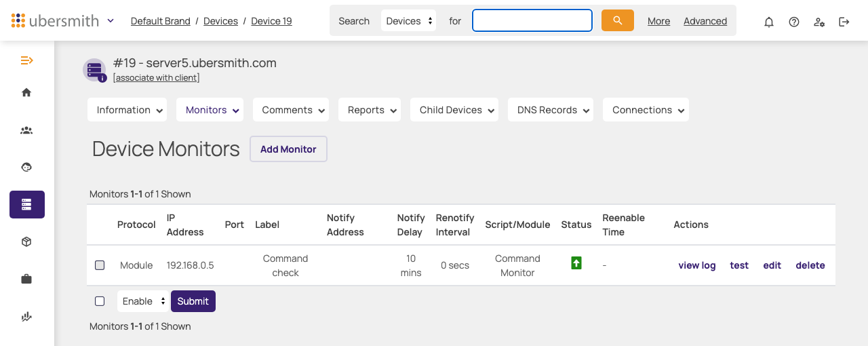Expand the Monitors menu
868x346 pixels.
pos(210,110)
